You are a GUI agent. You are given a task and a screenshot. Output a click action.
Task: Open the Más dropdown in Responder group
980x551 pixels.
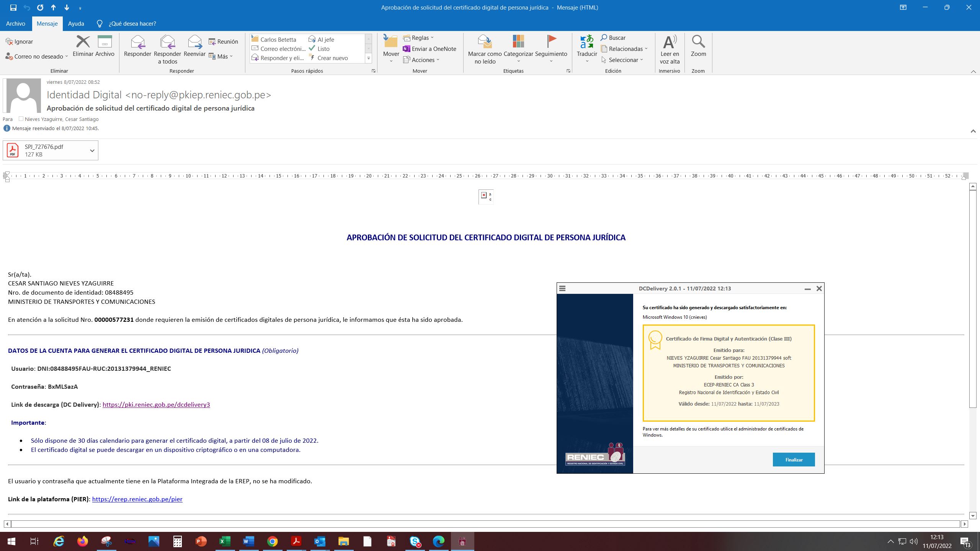pos(231,56)
